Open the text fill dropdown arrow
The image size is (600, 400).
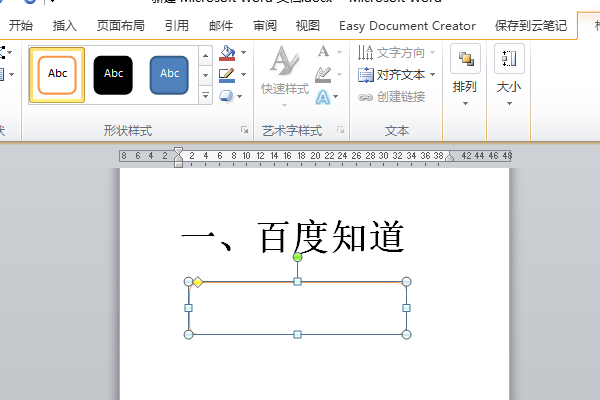(x=339, y=52)
